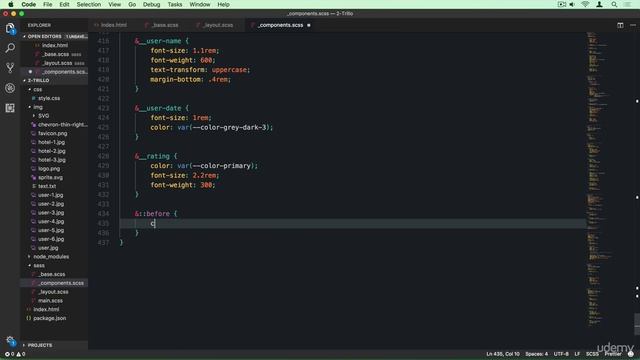640x360 pixels.
Task: Click the errors and warnings status indicator
Action: click(x=15, y=354)
